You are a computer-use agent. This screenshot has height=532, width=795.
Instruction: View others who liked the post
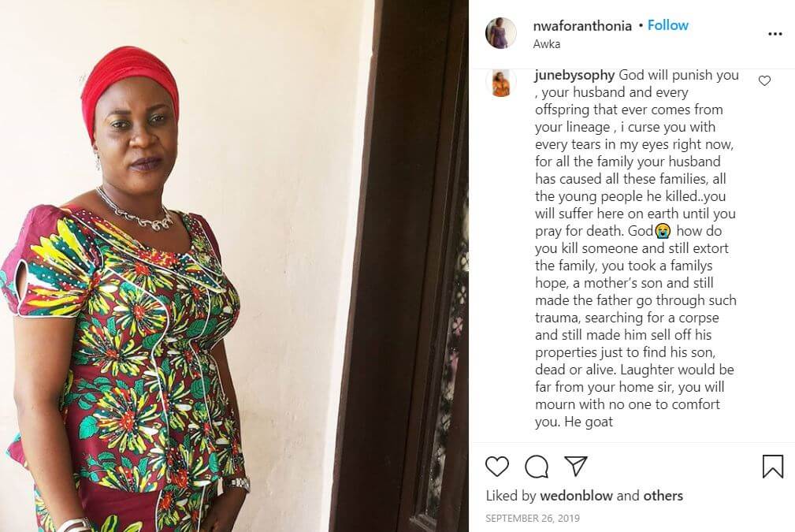point(663,496)
